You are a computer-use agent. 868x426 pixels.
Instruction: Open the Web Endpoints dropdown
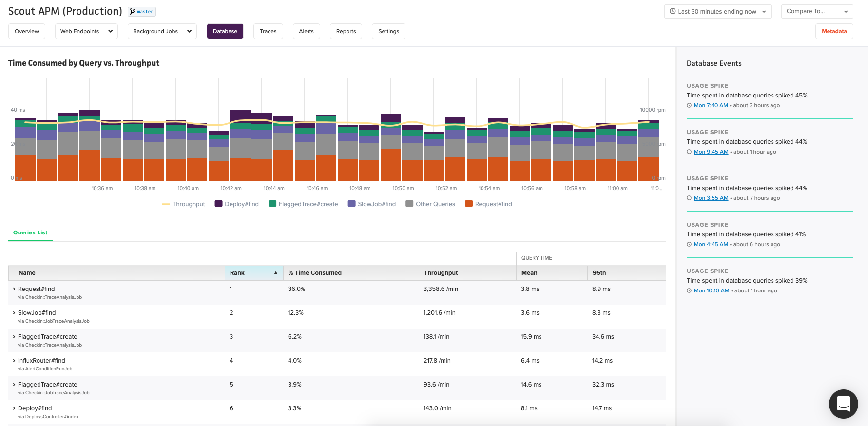coord(86,31)
